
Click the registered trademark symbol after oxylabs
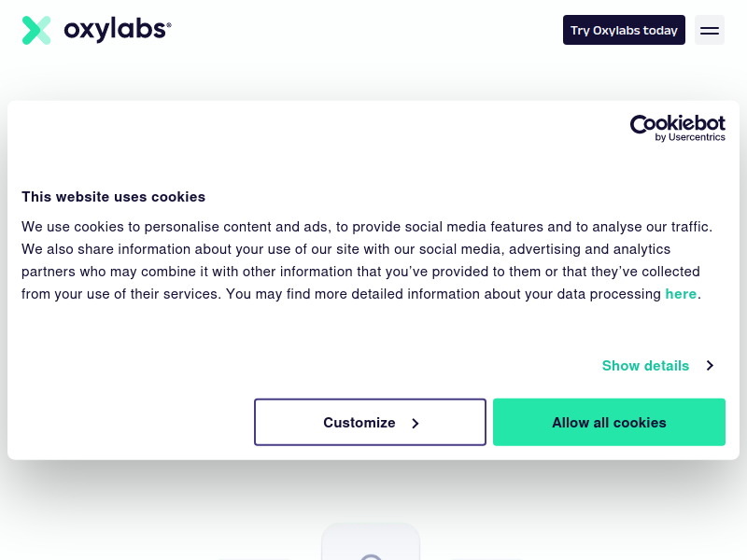pyautogui.click(x=169, y=24)
